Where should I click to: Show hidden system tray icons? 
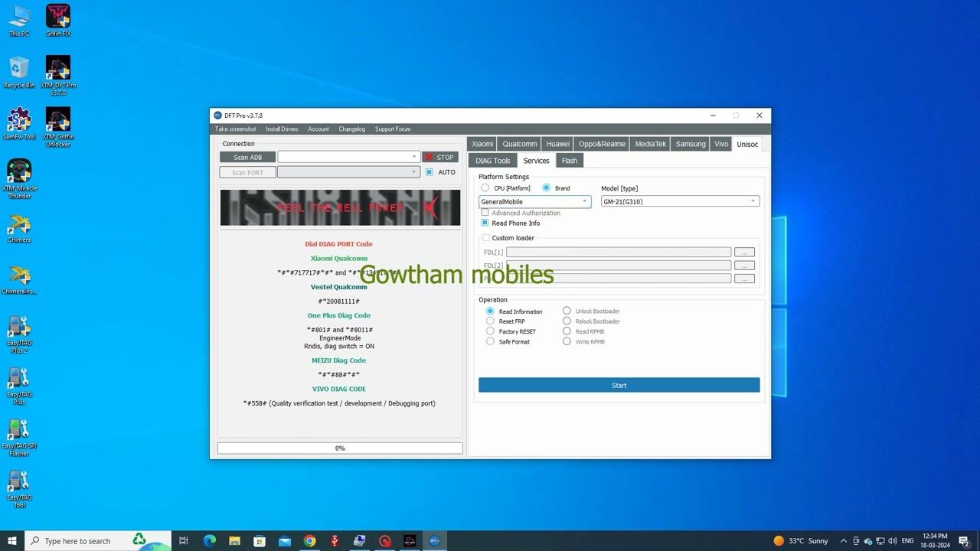point(843,541)
